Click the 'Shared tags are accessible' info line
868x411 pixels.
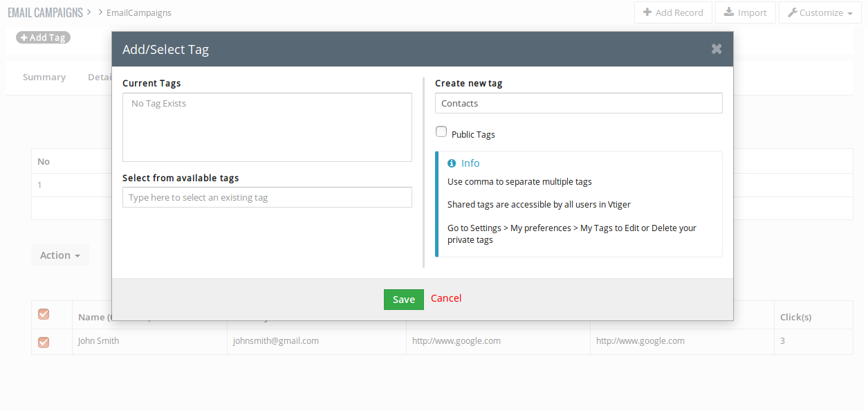tap(539, 205)
